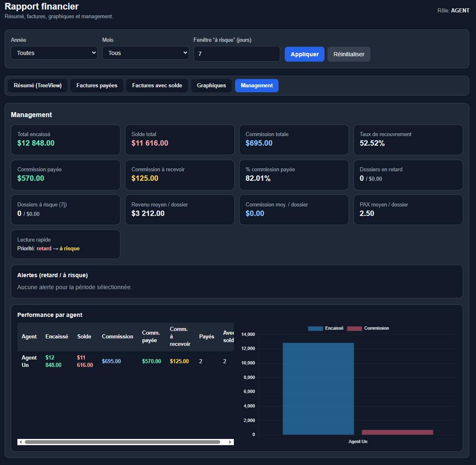Image resolution: width=476 pixels, height=465 pixels.
Task: Click the table's right scroll arrow
Action: (x=231, y=442)
